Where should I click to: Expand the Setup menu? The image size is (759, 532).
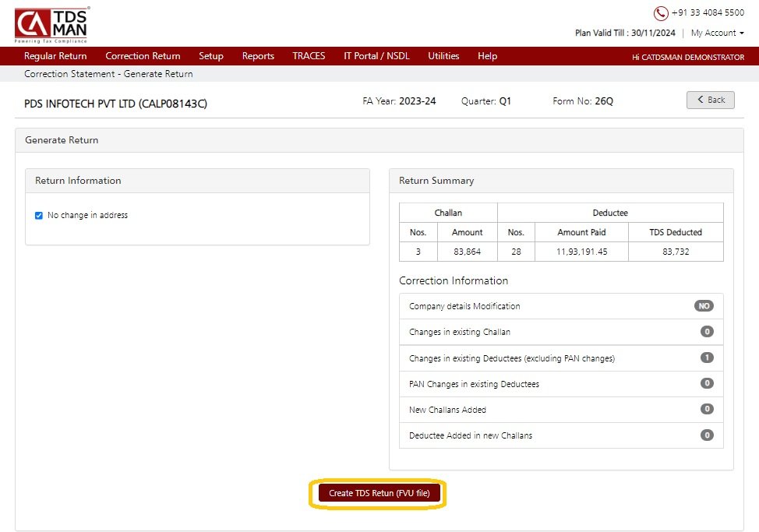[x=211, y=56]
